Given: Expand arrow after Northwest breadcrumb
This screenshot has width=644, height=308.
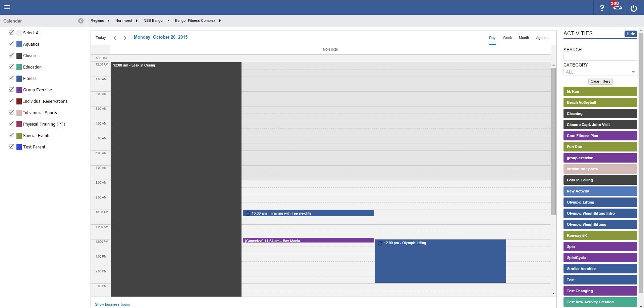Looking at the screenshot, I should [x=137, y=21].
